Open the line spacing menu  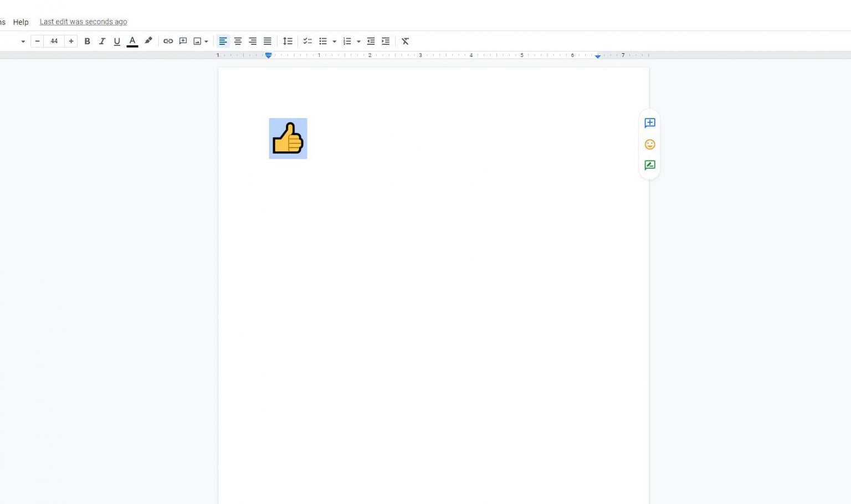(288, 41)
